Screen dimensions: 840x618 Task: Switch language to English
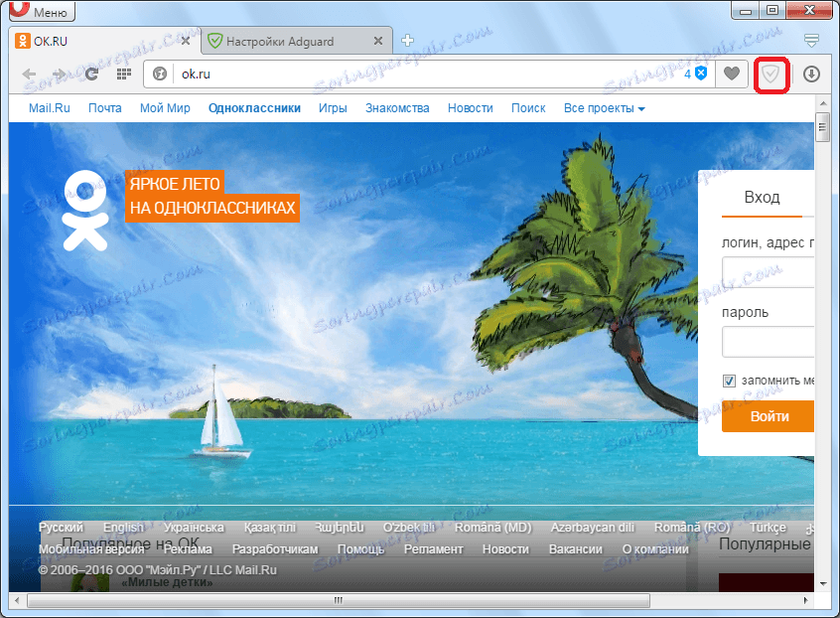(124, 528)
